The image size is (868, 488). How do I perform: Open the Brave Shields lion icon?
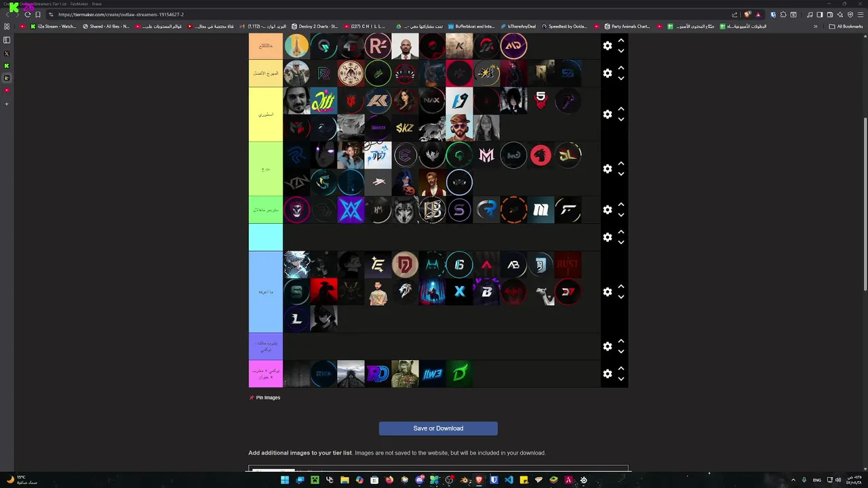click(747, 14)
